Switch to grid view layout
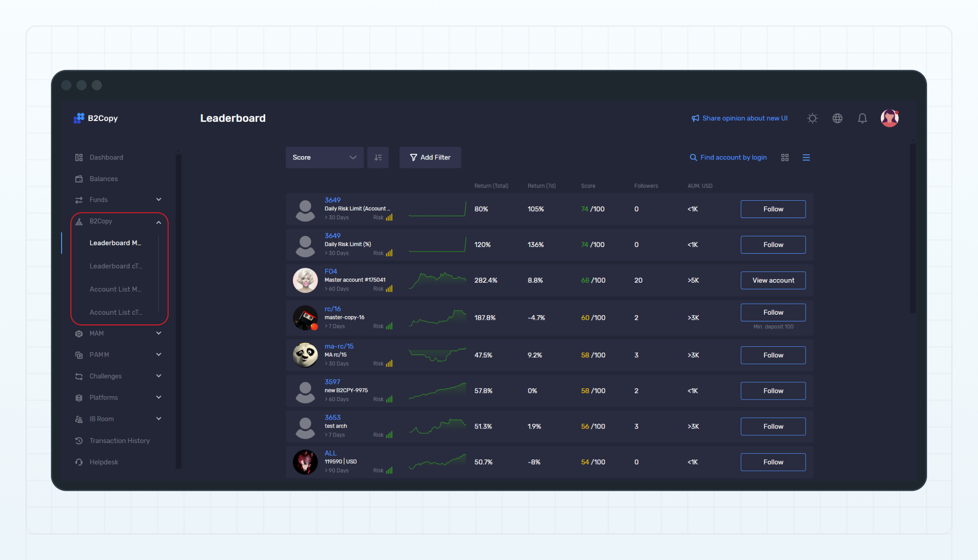 [785, 157]
